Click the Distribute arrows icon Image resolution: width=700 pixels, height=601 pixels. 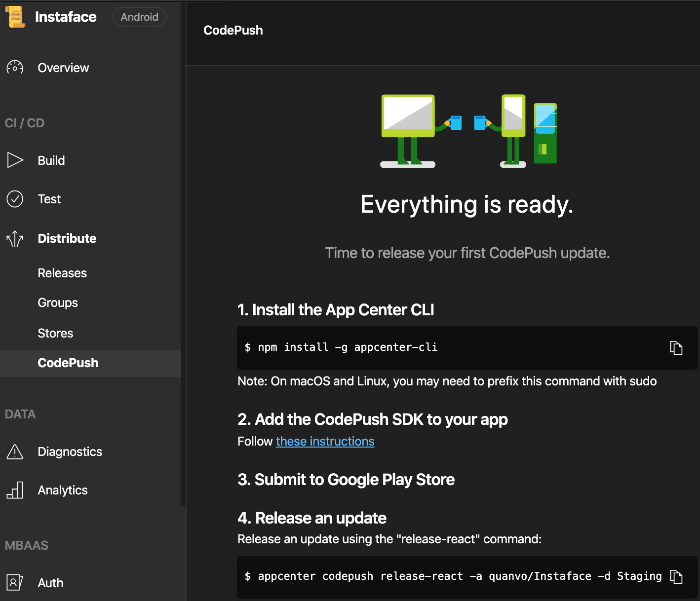[x=15, y=239]
